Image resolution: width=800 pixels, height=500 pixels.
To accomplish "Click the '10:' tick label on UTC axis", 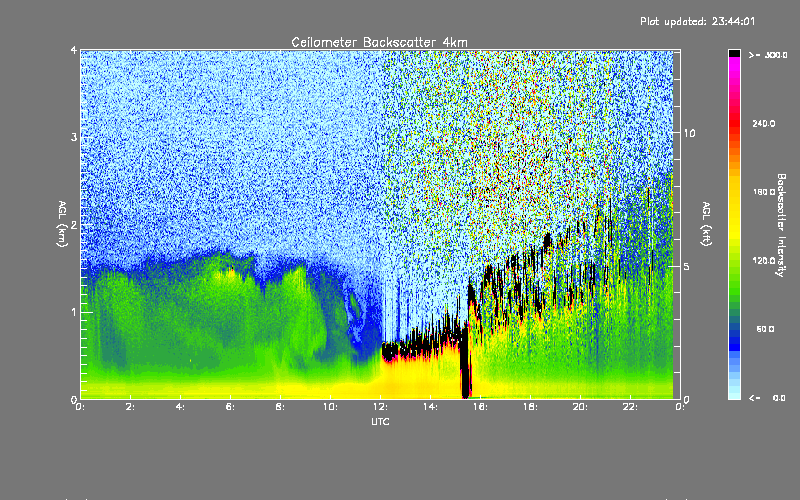I will (330, 407).
